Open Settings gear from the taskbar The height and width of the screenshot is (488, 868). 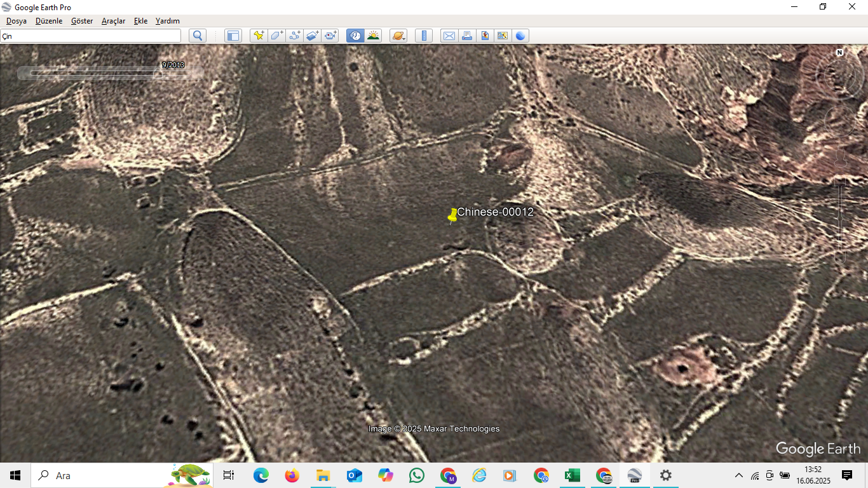(x=665, y=475)
